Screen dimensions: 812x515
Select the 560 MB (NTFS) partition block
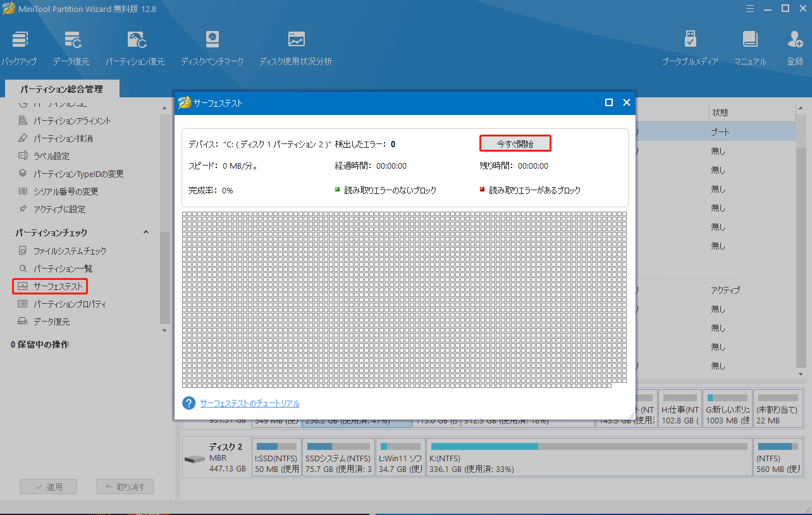point(778,457)
